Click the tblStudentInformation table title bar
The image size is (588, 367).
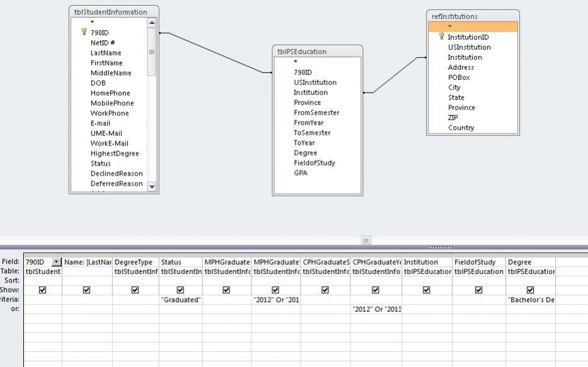[x=114, y=11]
